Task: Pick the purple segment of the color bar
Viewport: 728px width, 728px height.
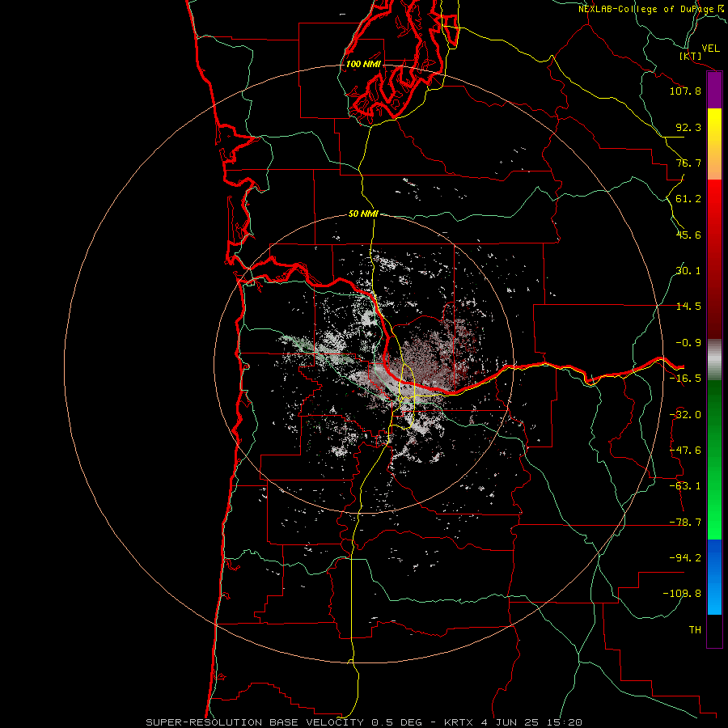Action: [x=714, y=90]
